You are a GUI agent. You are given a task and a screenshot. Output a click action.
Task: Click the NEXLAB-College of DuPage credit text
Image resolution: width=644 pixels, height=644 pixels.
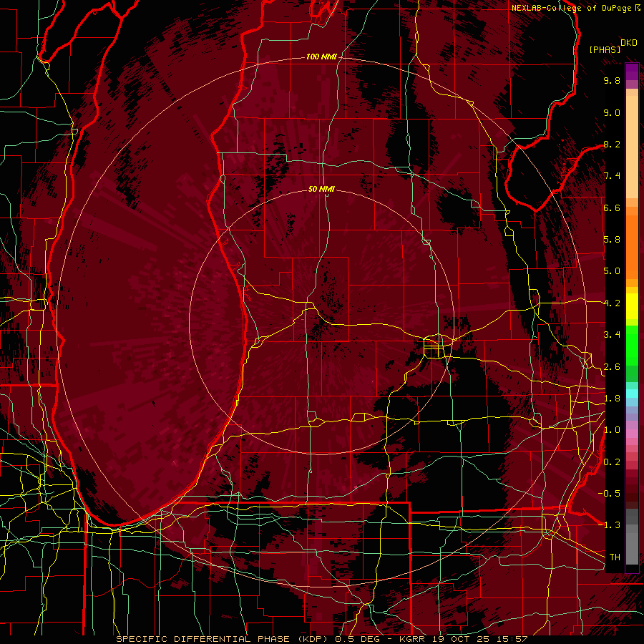(573, 8)
